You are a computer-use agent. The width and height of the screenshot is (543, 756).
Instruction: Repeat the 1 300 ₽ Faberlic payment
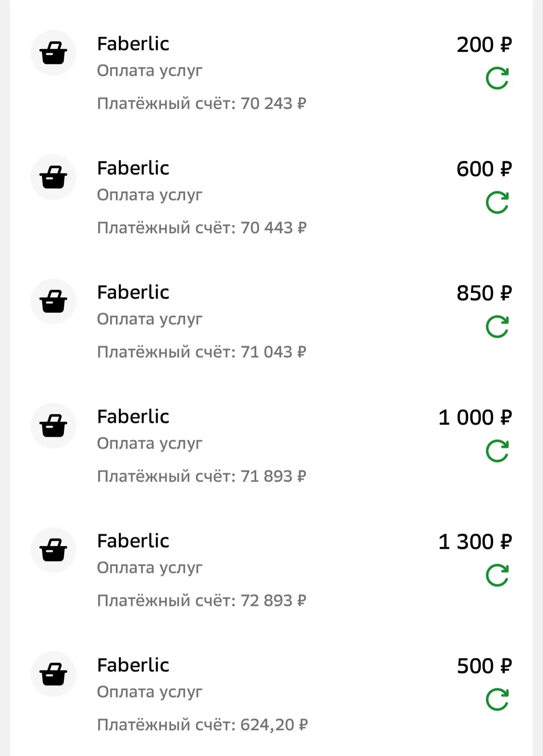click(497, 575)
